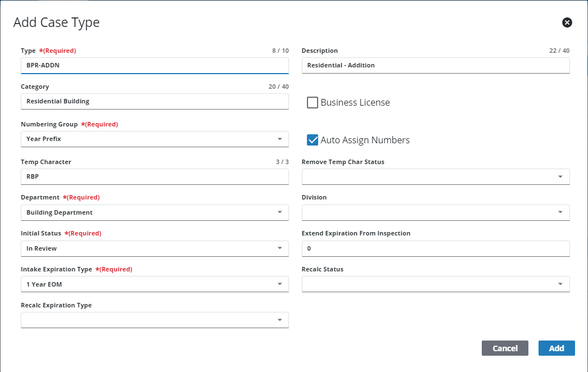Click into the Description text field
588x372 pixels.
436,65
